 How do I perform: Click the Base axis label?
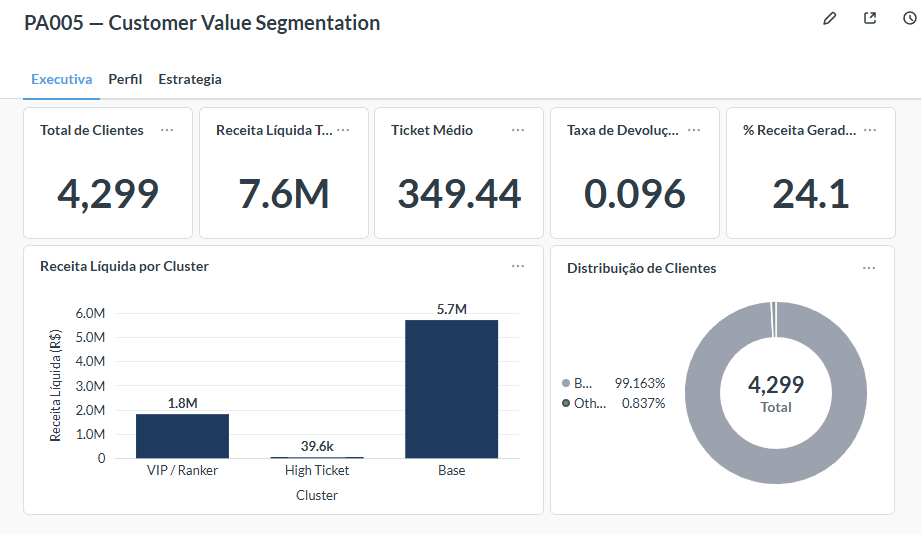[452, 471]
